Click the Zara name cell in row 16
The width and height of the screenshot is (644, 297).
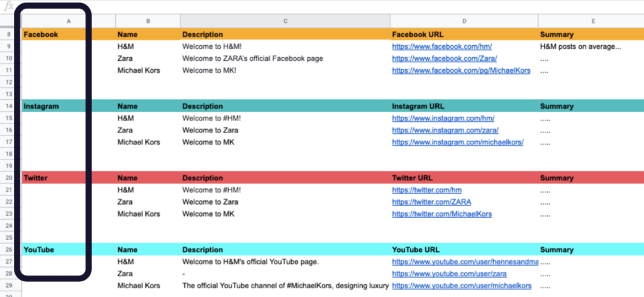coord(148,130)
